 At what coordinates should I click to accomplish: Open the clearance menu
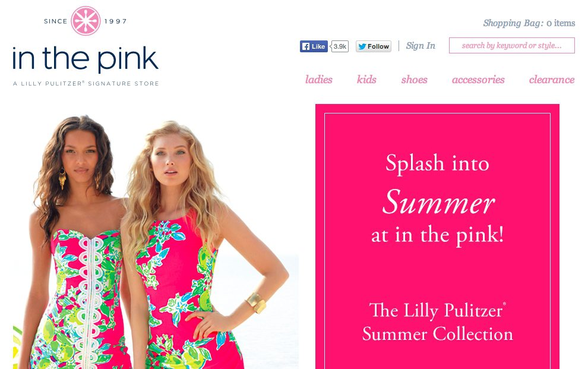tap(552, 80)
